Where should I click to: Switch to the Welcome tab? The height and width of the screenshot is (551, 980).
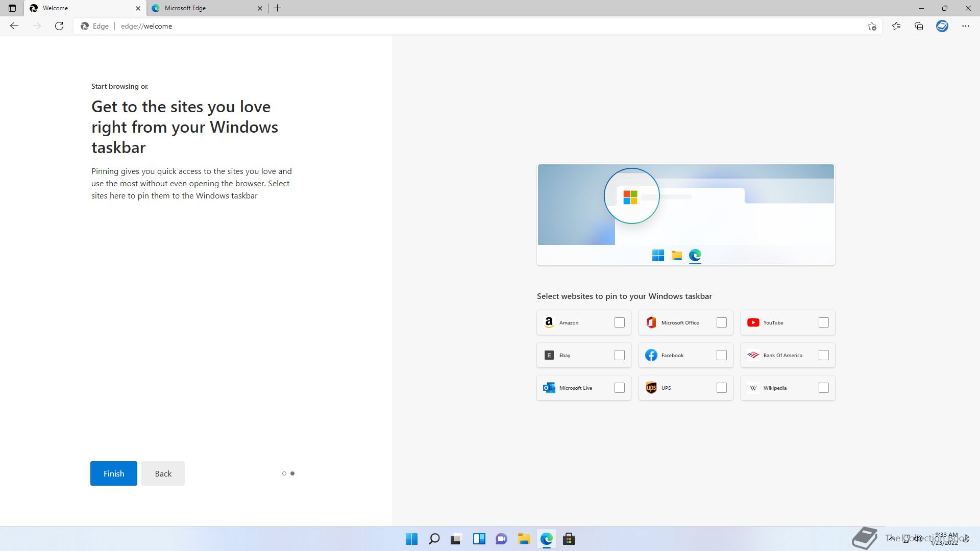85,8
